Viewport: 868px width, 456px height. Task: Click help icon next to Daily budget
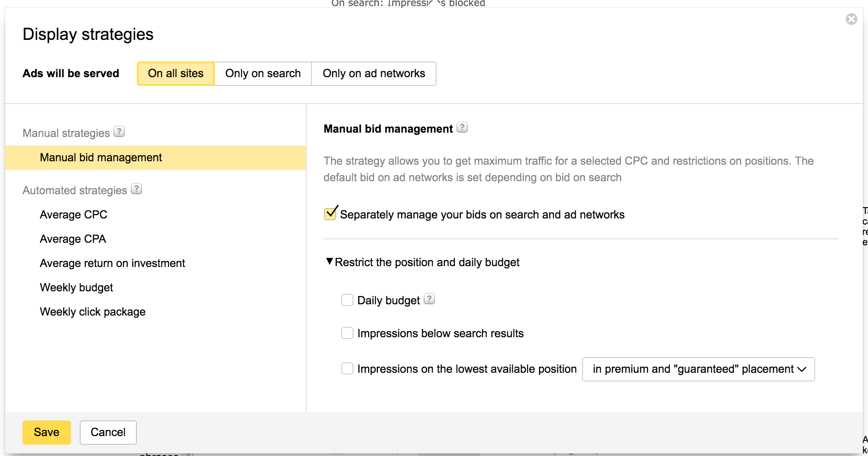click(x=429, y=299)
